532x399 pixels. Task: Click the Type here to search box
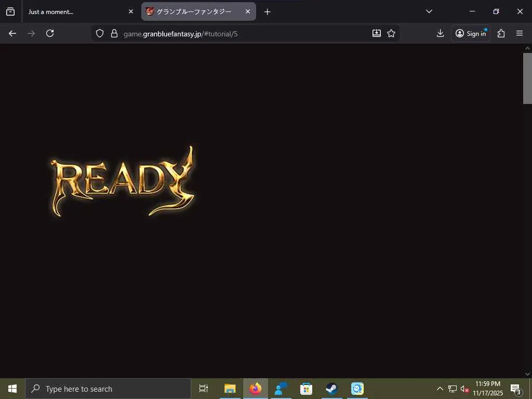[x=108, y=389]
